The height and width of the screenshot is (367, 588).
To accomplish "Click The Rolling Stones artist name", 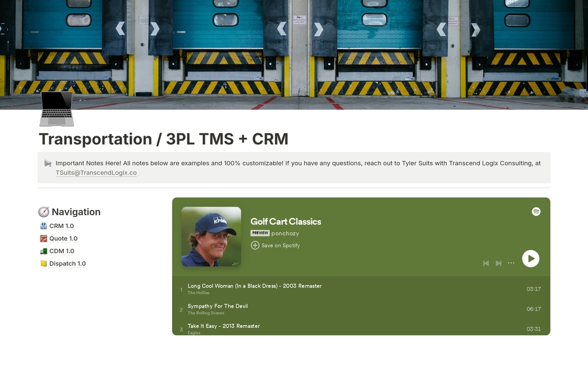I will click(x=206, y=313).
